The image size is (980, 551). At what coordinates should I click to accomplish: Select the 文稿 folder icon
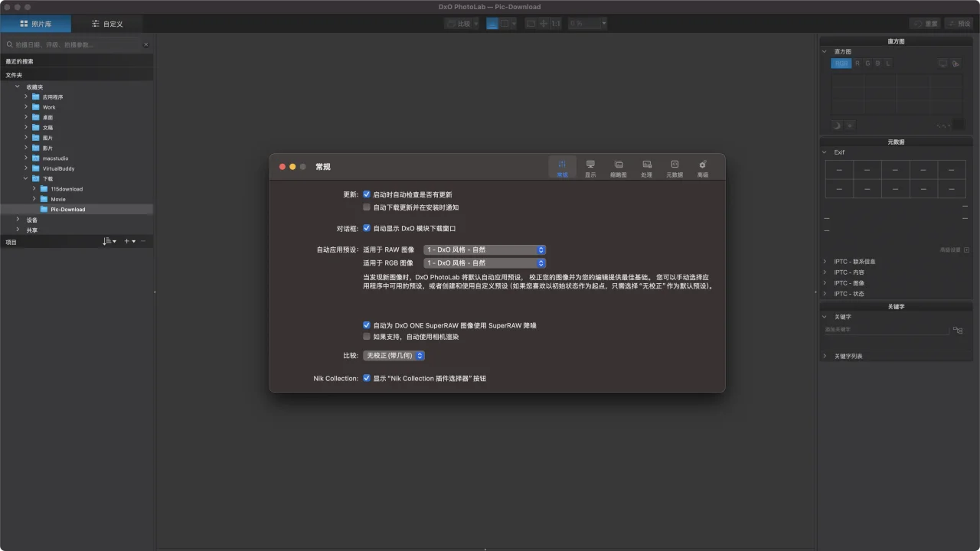pos(35,127)
